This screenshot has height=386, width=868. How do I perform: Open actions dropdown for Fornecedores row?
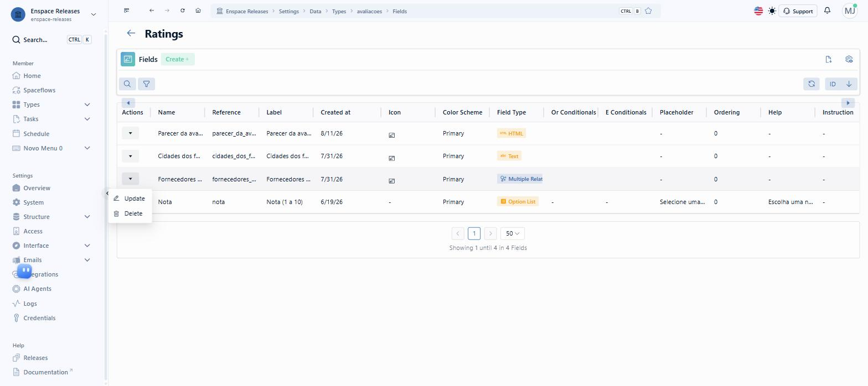[131, 179]
